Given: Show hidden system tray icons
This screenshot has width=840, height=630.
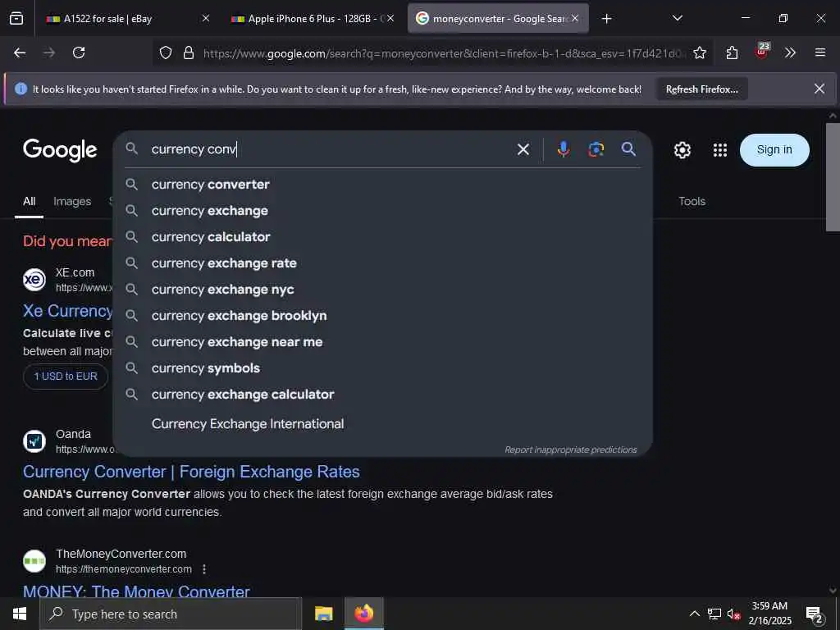Looking at the screenshot, I should point(694,614).
